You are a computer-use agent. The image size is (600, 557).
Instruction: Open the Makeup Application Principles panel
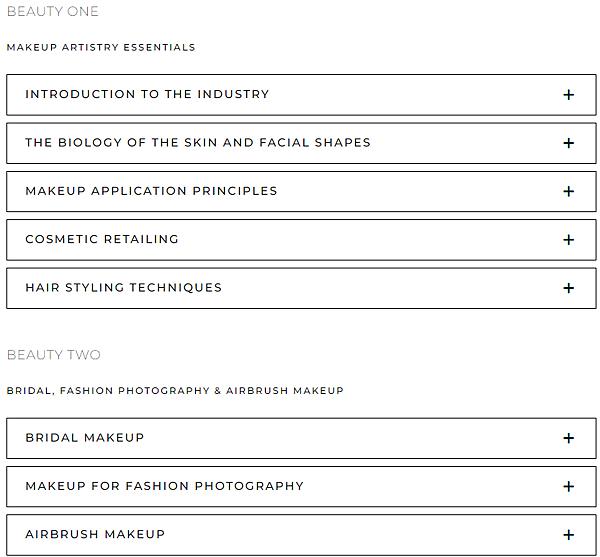click(151, 191)
